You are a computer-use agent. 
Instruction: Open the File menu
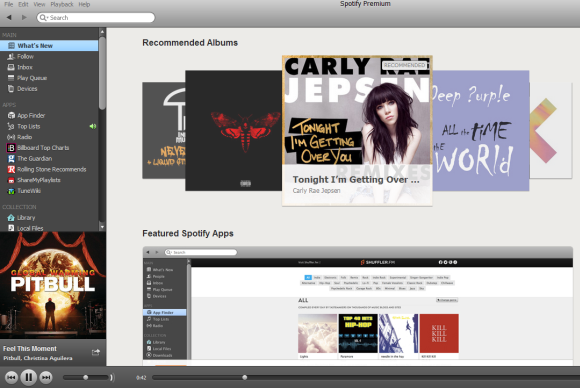(x=9, y=4)
